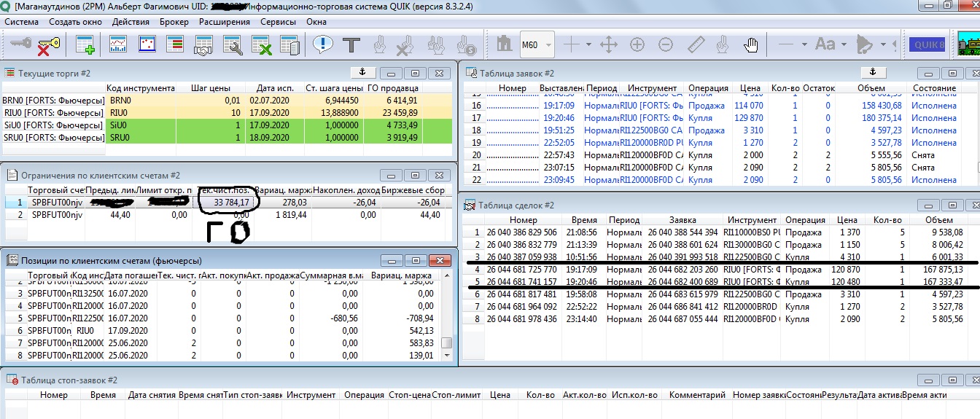Create a new table via the green plus icon
The width and height of the screenshot is (980, 419).
[x=86, y=45]
